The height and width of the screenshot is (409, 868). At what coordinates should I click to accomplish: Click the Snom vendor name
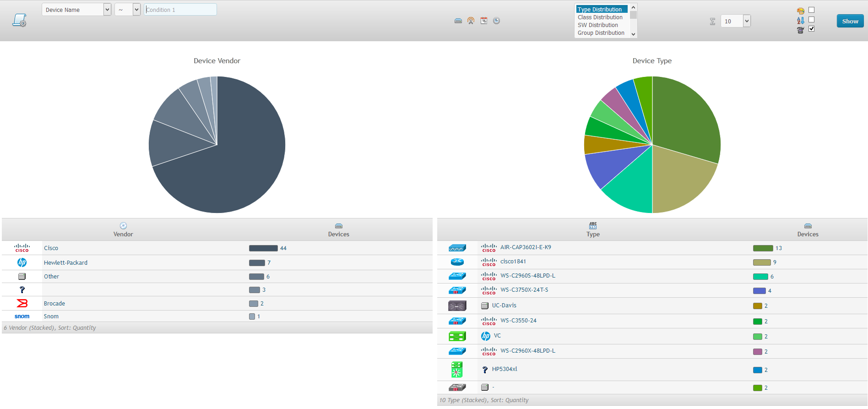51,316
